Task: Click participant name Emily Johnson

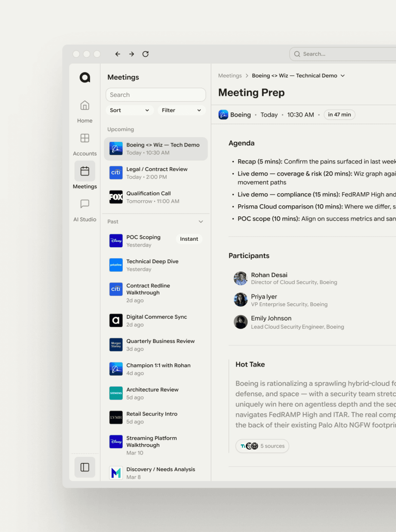Action: tap(271, 318)
